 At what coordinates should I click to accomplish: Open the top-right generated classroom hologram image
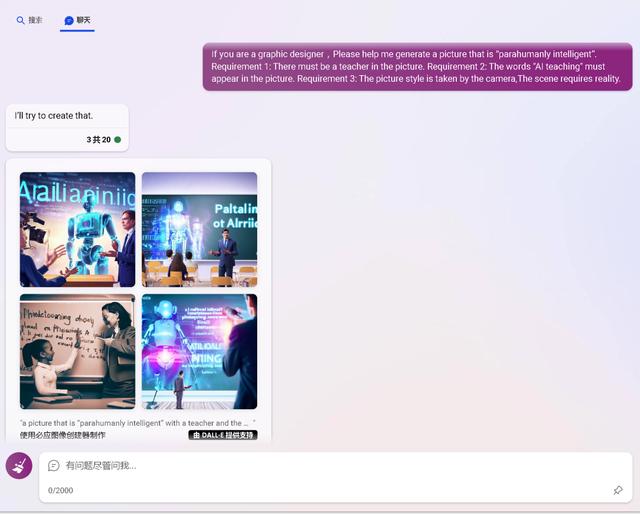coord(199,229)
